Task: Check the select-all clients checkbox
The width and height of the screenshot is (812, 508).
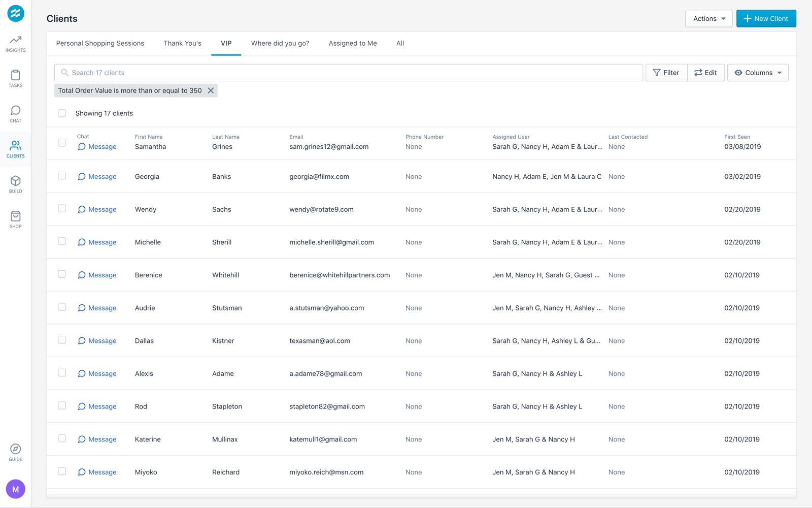Action: 62,113
